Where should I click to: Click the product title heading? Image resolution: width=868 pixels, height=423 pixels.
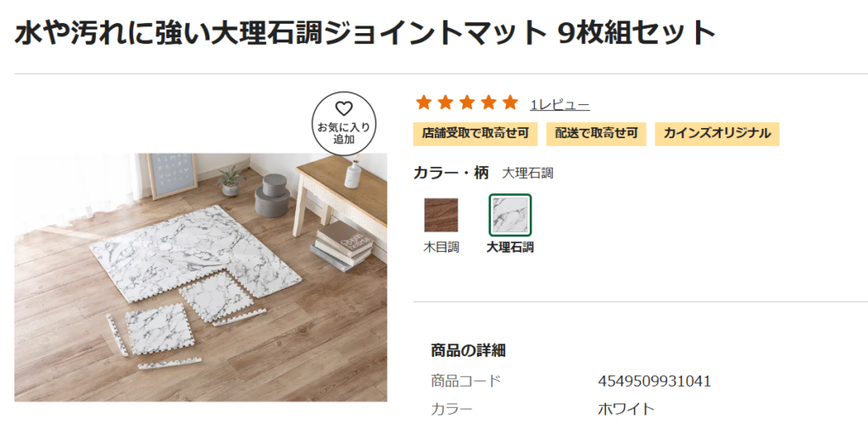[x=365, y=33]
